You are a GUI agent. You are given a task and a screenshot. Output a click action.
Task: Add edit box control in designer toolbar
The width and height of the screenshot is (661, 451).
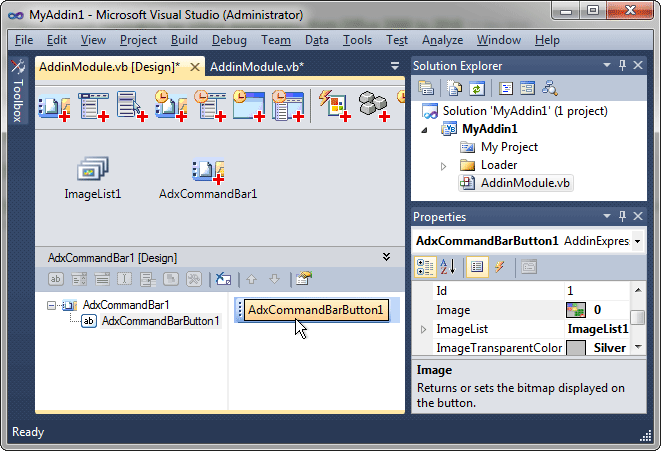pyautogui.click(x=124, y=279)
